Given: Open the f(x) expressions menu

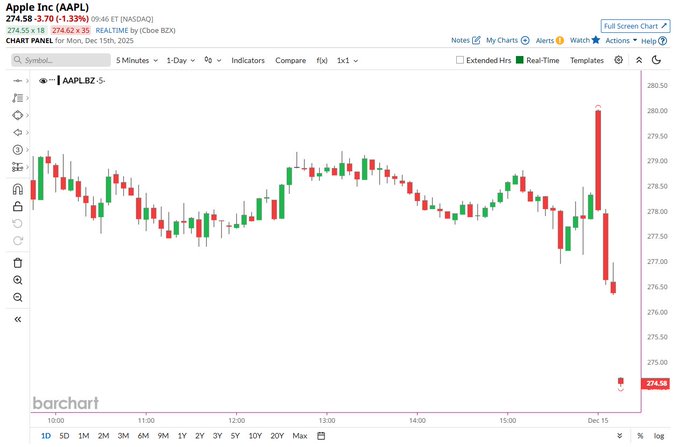Looking at the screenshot, I should click(322, 60).
